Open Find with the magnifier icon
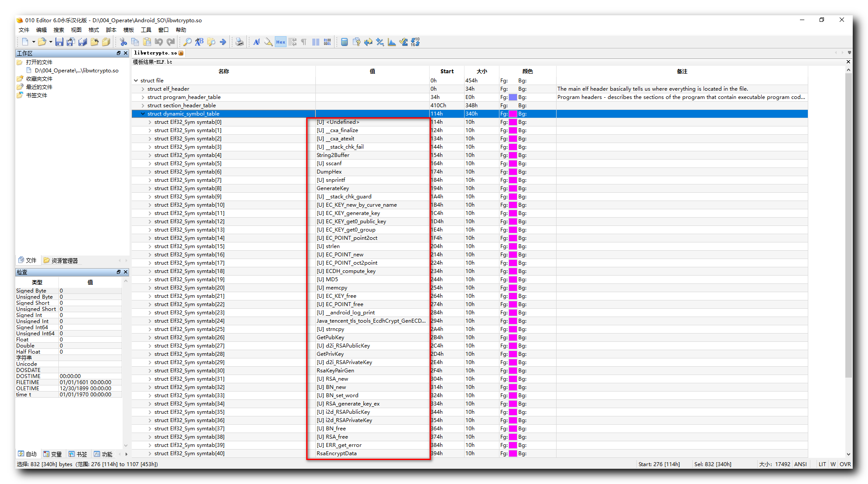Image resolution: width=868 pixels, height=484 pixels. pyautogui.click(x=187, y=42)
